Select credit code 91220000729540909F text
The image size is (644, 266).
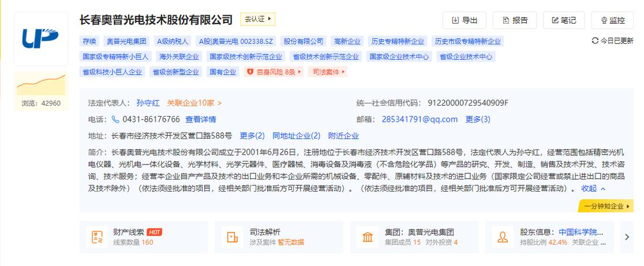click(468, 103)
